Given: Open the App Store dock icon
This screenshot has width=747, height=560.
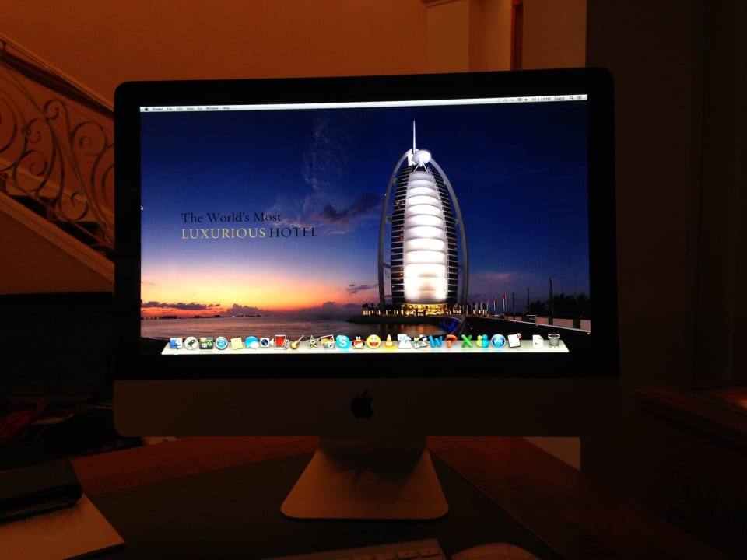Looking at the screenshot, I should [x=498, y=341].
